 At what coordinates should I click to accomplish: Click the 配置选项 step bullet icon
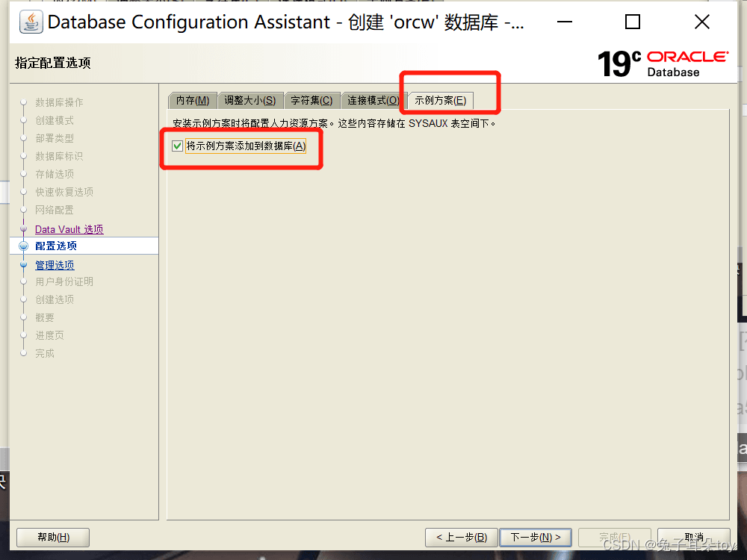[23, 246]
